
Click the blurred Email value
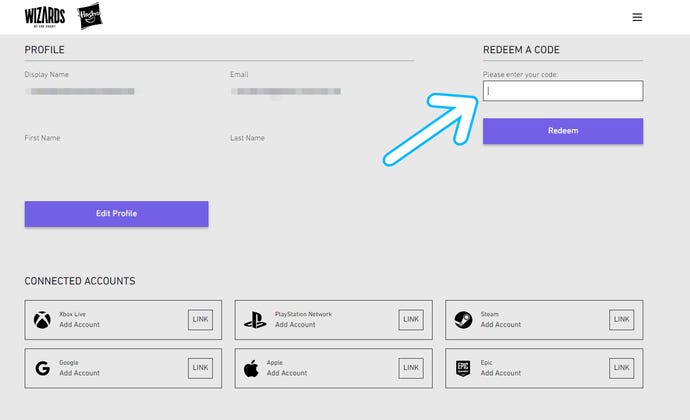pyautogui.click(x=284, y=91)
